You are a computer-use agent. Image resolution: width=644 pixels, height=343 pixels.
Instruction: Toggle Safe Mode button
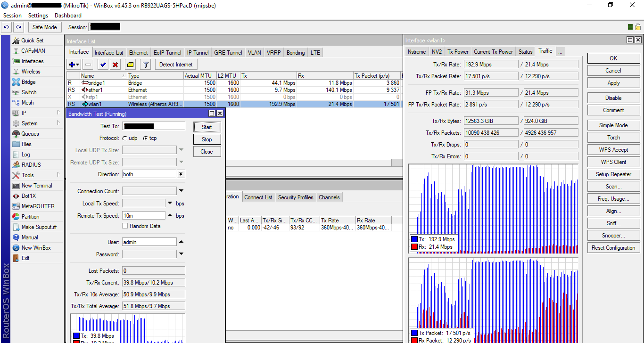[x=44, y=27]
